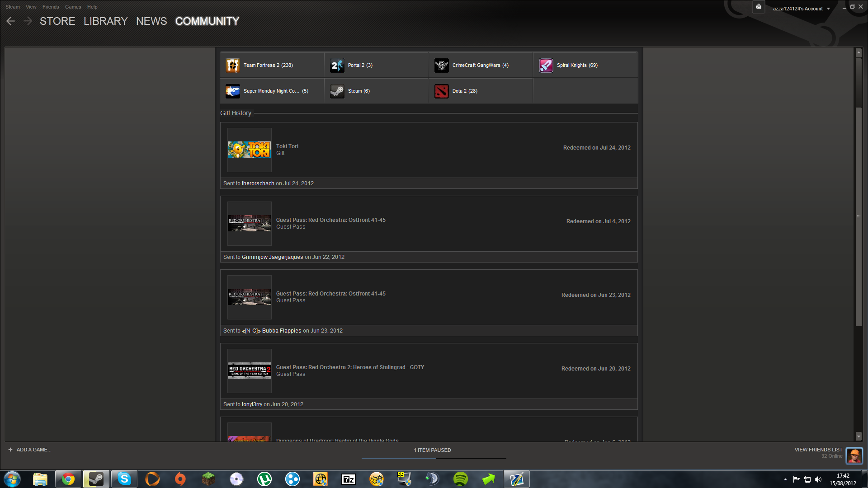Click the CrimeCraft GangWars icon

pyautogui.click(x=442, y=66)
